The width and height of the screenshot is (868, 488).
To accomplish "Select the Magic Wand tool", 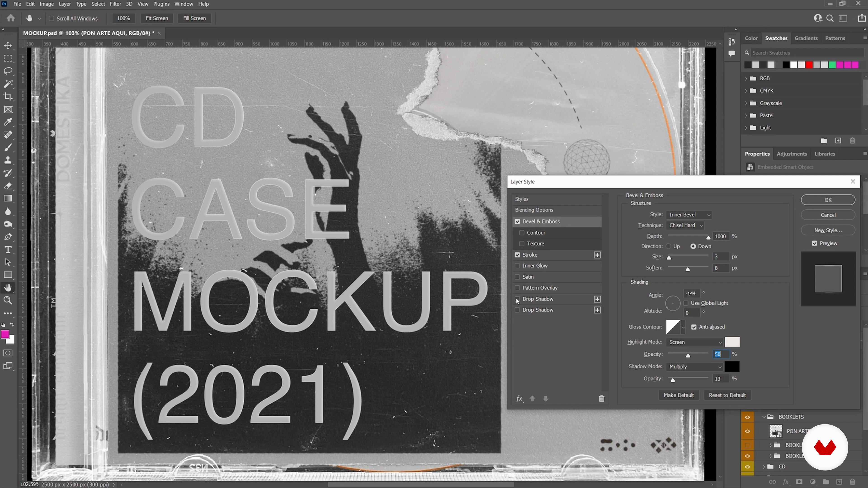I will (8, 84).
